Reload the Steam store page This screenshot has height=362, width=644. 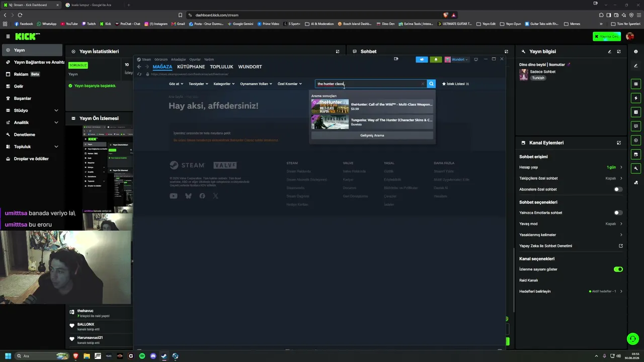(x=139, y=74)
